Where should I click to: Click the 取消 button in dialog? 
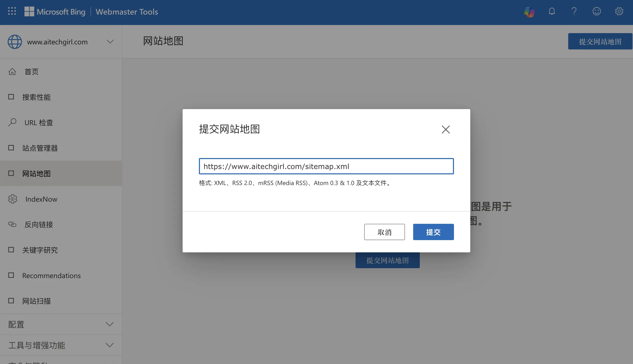point(384,232)
